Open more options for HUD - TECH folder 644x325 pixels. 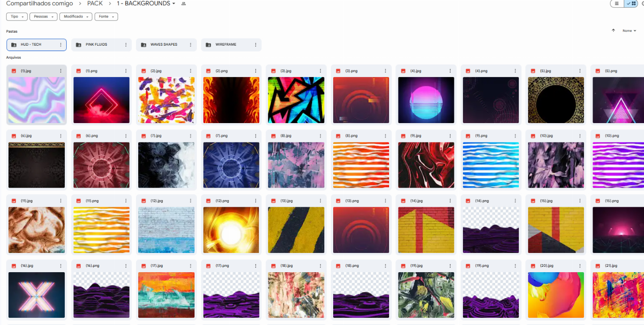coord(61,45)
